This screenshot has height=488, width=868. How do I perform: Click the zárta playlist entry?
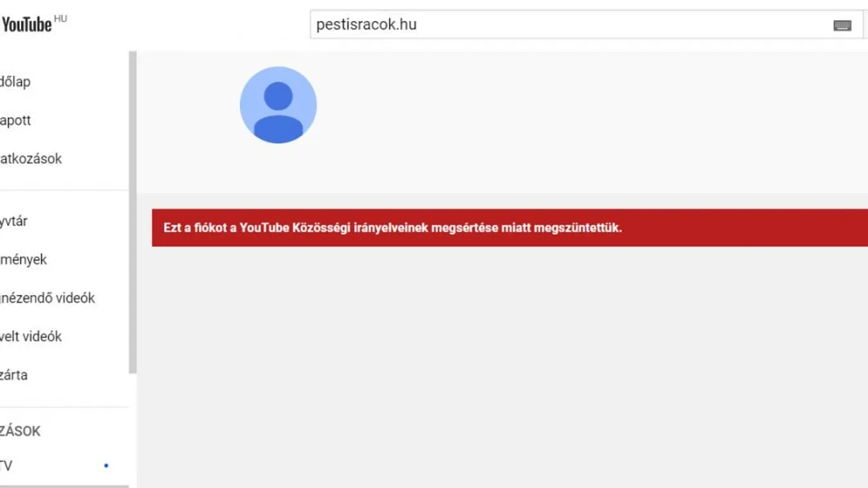[x=14, y=375]
